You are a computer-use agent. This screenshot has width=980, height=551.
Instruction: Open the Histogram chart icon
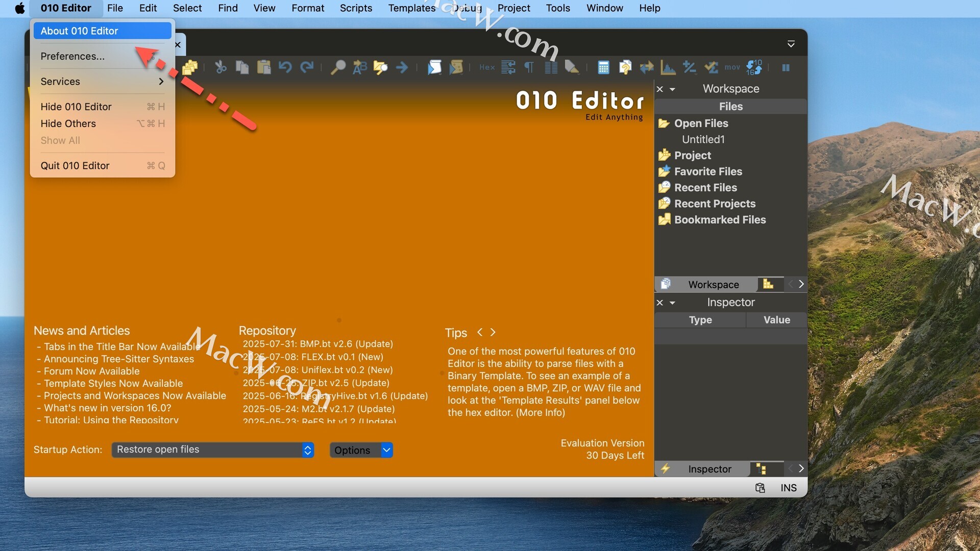pos(668,67)
